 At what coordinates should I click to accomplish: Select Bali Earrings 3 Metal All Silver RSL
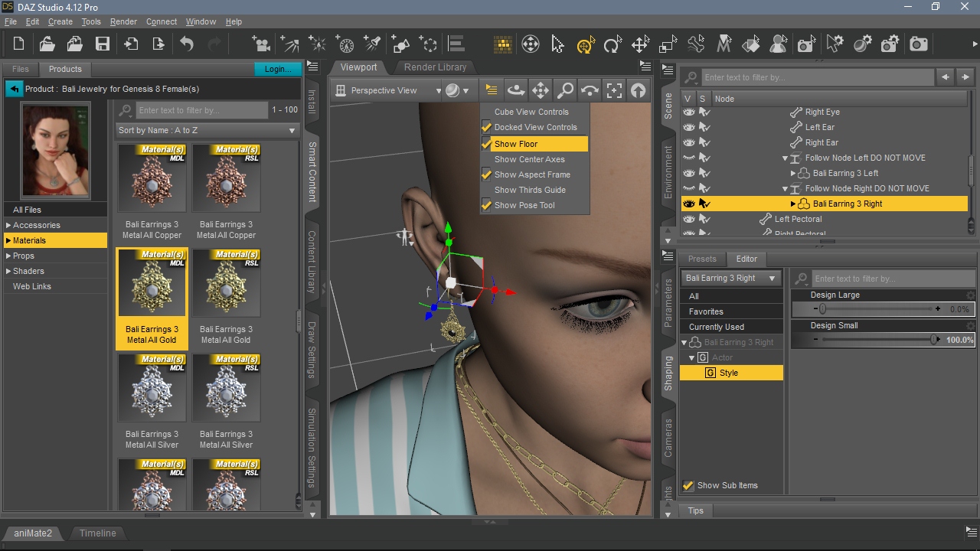coord(226,402)
